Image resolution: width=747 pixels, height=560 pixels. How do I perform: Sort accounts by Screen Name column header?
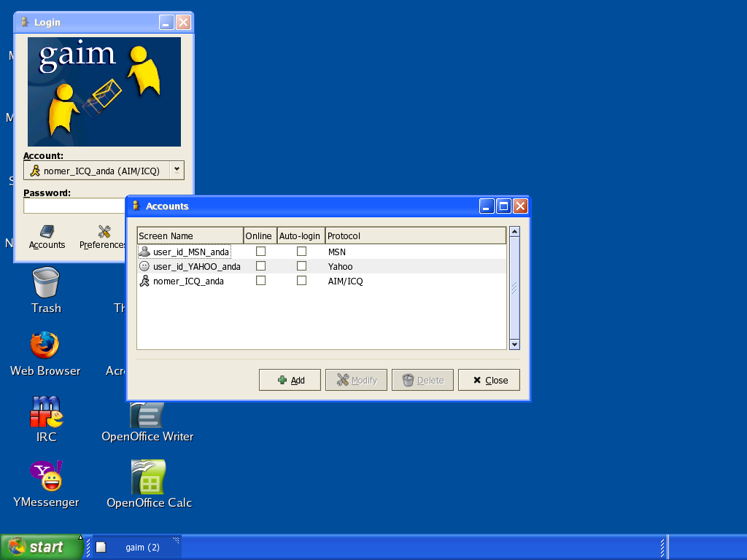coord(190,236)
